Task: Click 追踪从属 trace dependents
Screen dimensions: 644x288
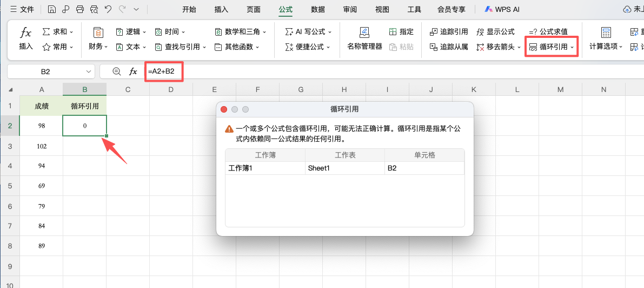Action: (x=448, y=47)
